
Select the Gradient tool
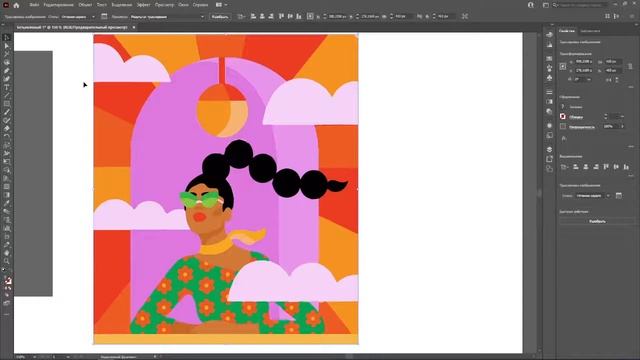7,195
